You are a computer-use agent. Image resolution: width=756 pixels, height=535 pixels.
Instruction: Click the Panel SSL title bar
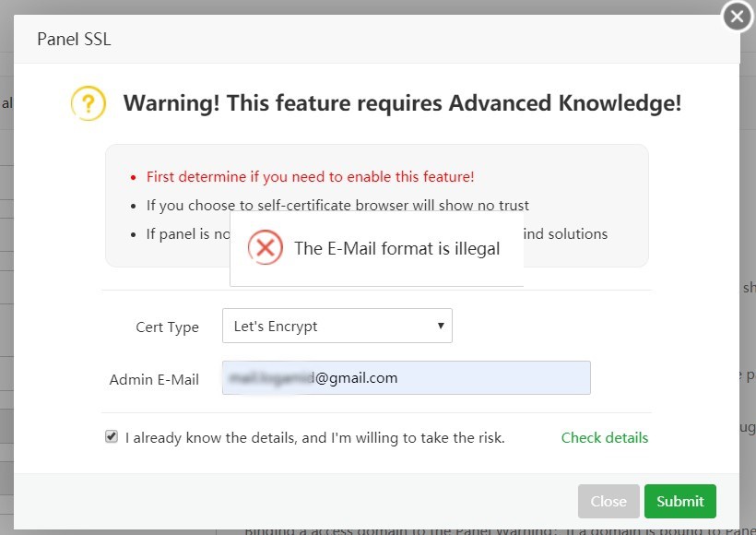[369, 40]
